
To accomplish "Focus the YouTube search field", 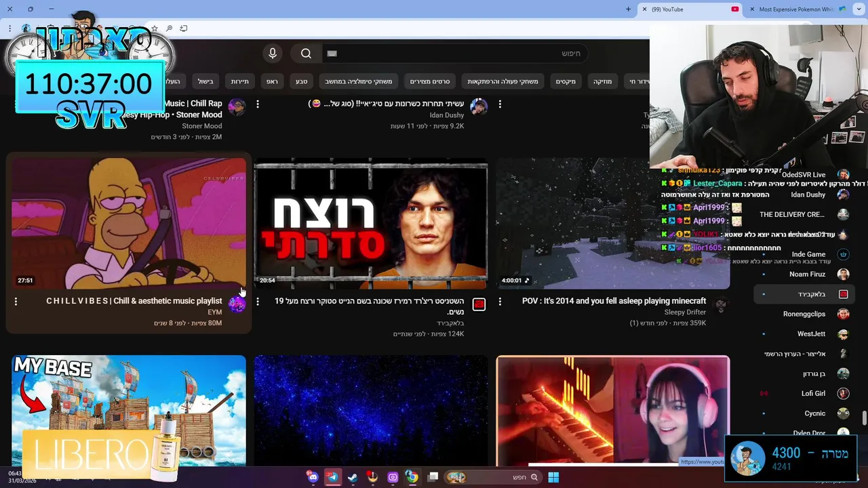I will pyautogui.click(x=454, y=54).
